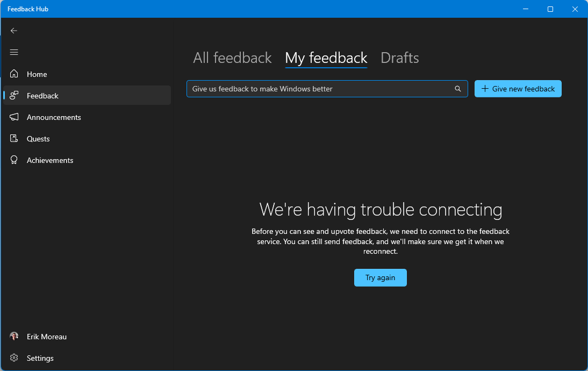
Task: Go to the Quests section
Action: coord(38,139)
